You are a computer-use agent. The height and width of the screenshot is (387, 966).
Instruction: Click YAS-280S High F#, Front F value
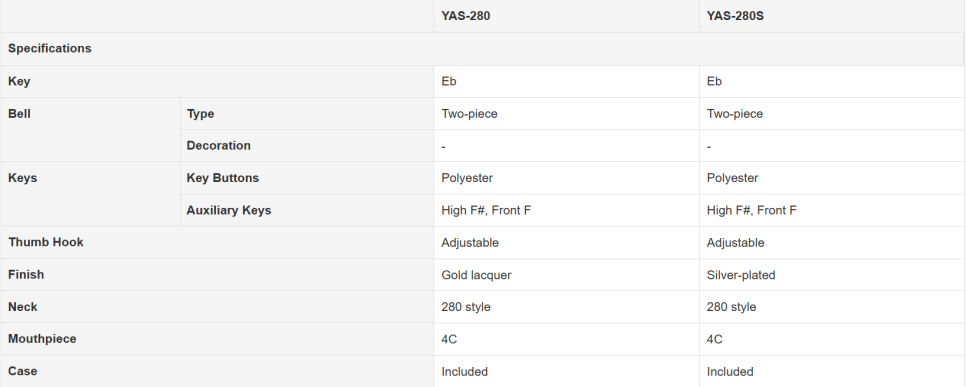751,210
